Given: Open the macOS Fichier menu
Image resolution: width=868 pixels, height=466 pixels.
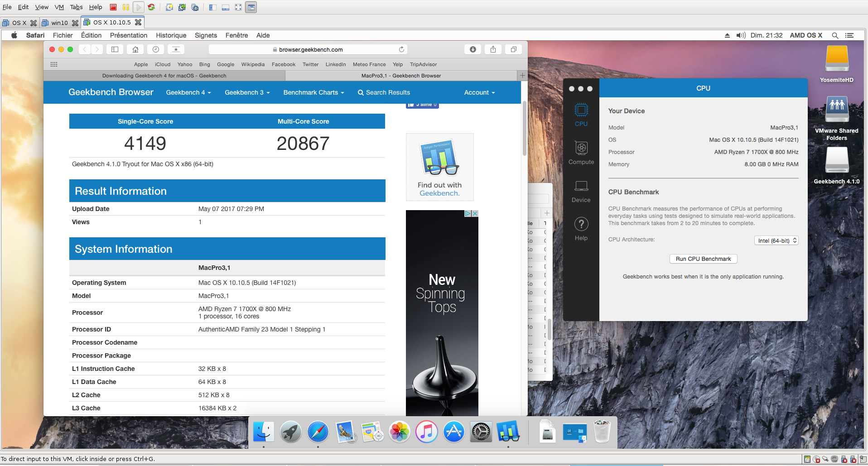Looking at the screenshot, I should tap(63, 35).
